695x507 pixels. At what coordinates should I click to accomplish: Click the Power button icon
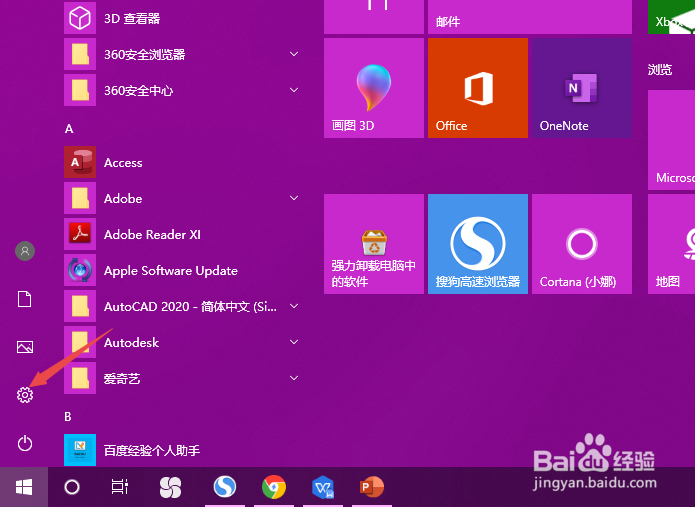[25, 443]
